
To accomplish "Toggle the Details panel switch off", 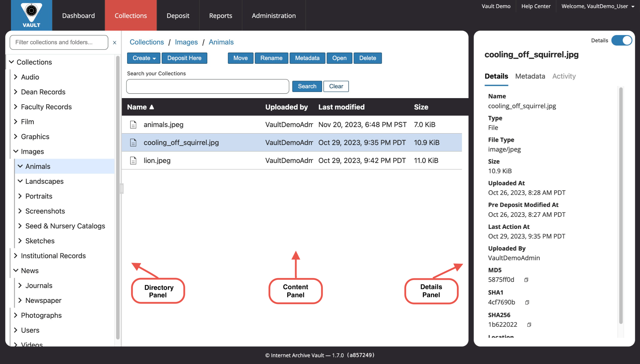I will pos(621,40).
